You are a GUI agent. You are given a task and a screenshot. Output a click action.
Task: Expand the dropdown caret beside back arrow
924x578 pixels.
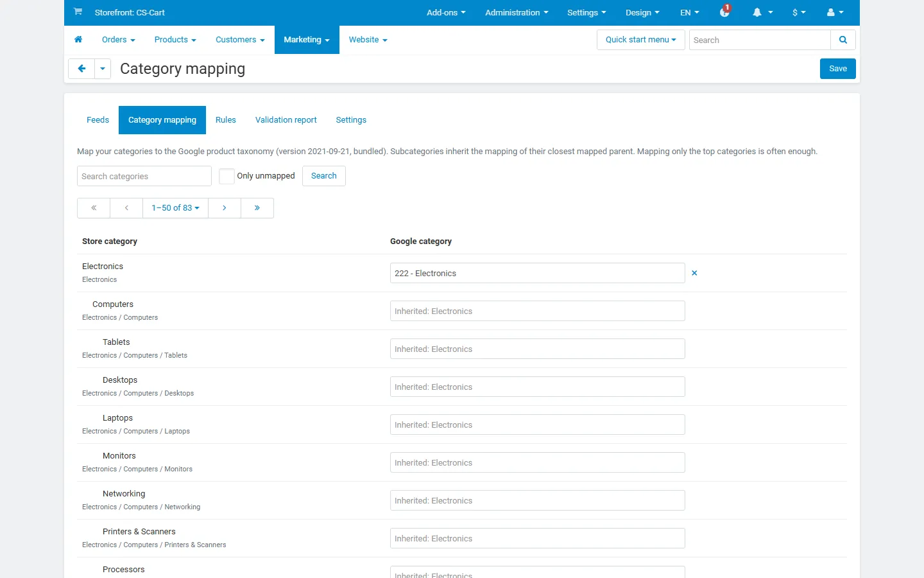pyautogui.click(x=103, y=69)
